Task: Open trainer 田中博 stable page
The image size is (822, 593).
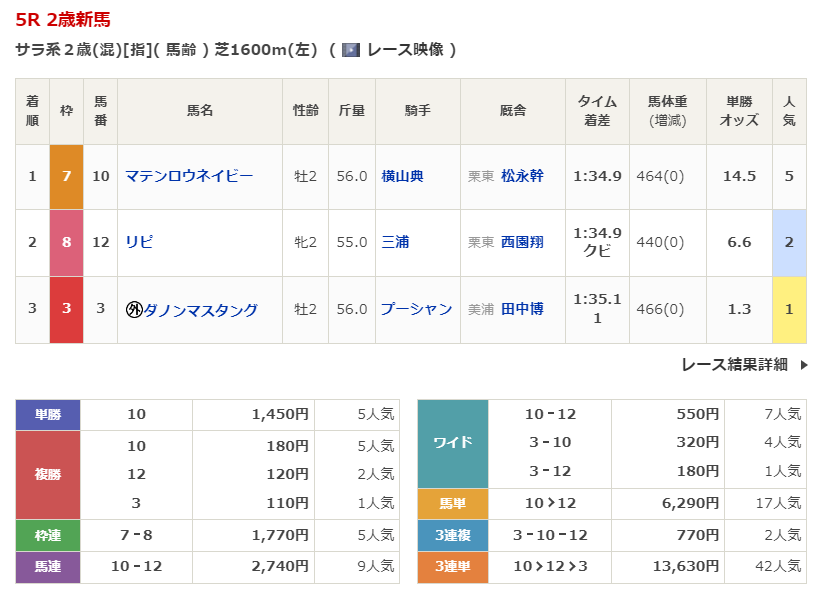Action: tap(522, 310)
